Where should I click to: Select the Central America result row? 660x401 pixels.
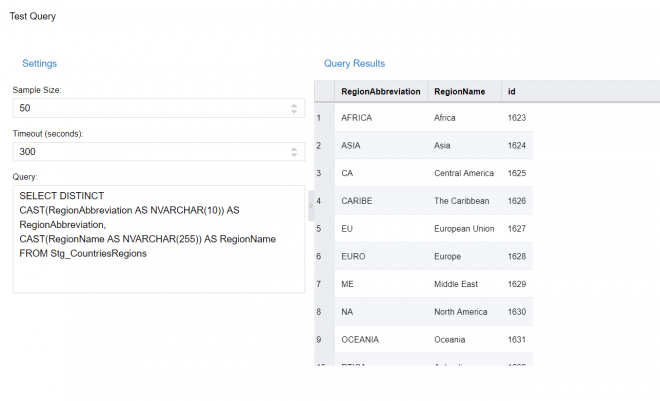click(463, 173)
